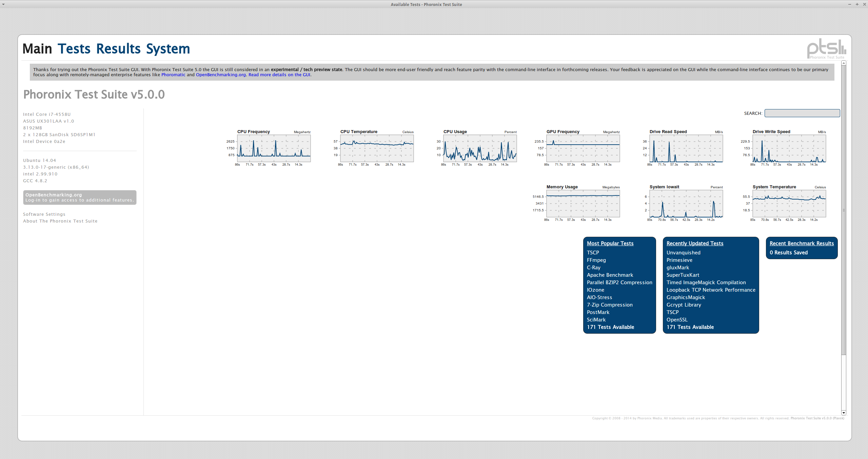Minimize the window from title bar
Screen dimensions: 868x459
coord(849,4)
